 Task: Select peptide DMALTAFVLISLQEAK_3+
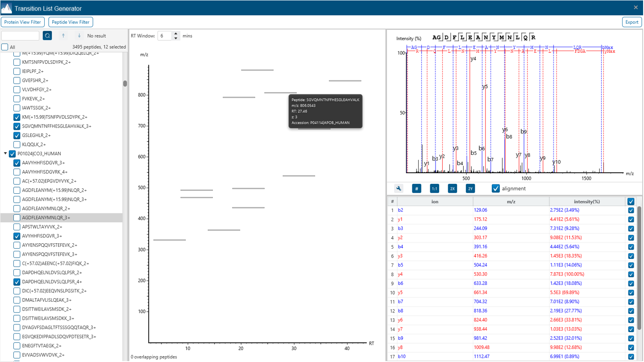click(47, 300)
